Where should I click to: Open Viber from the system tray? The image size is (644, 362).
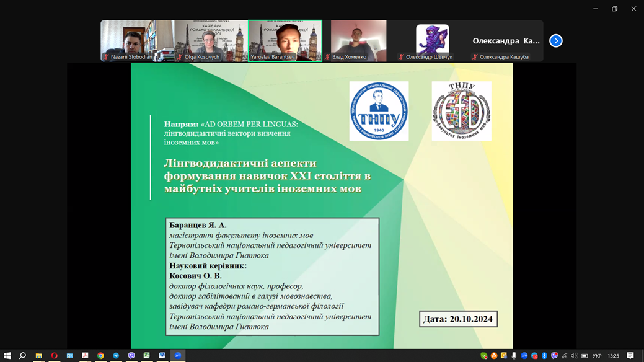(554, 355)
